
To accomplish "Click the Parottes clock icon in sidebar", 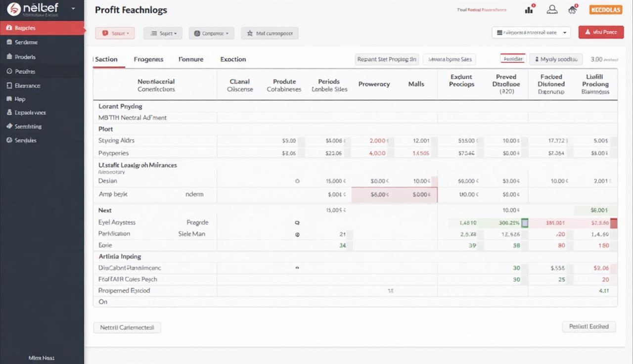I will tap(9, 71).
